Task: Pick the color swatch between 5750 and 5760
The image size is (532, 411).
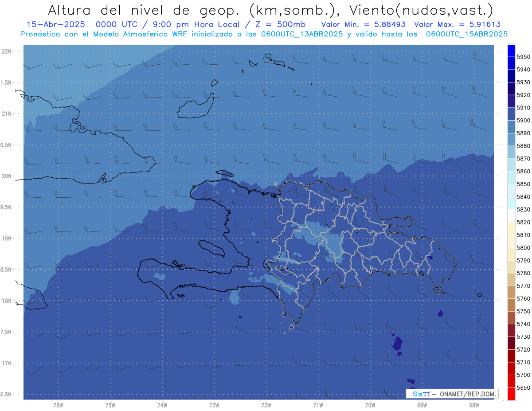Action: click(x=511, y=305)
